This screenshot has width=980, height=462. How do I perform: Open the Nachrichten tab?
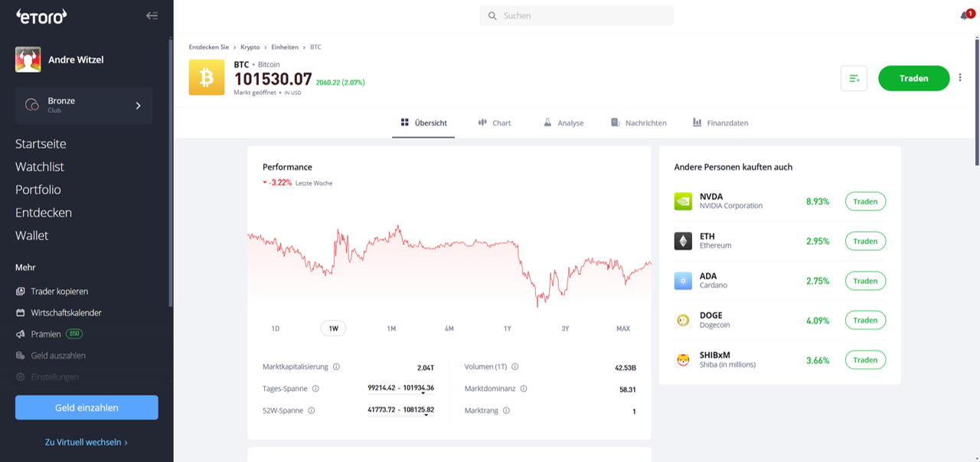[639, 122]
